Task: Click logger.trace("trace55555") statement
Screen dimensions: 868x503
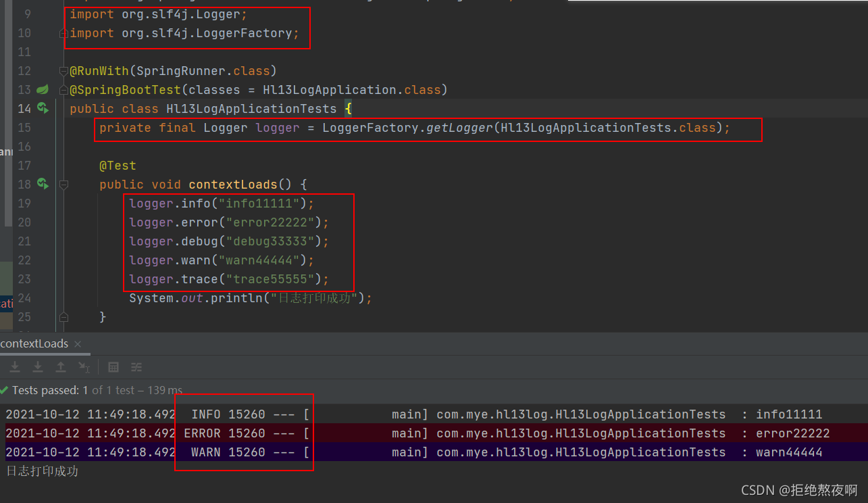Action: tap(230, 279)
